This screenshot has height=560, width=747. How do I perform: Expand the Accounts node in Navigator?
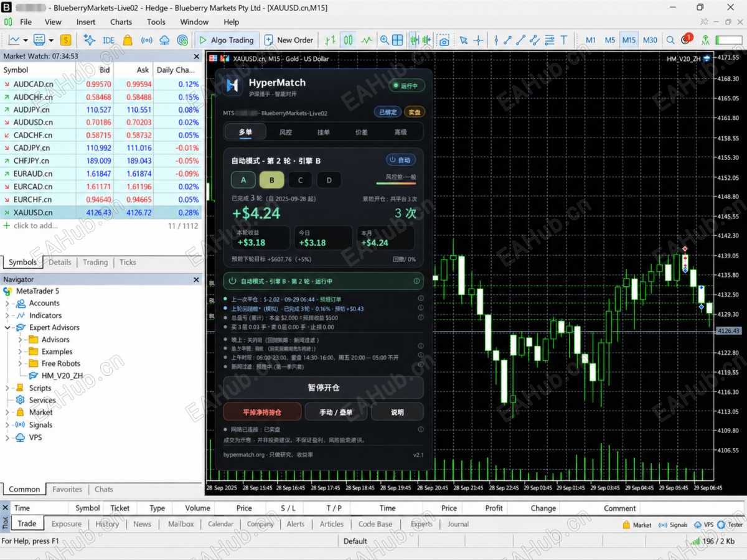coord(7,303)
